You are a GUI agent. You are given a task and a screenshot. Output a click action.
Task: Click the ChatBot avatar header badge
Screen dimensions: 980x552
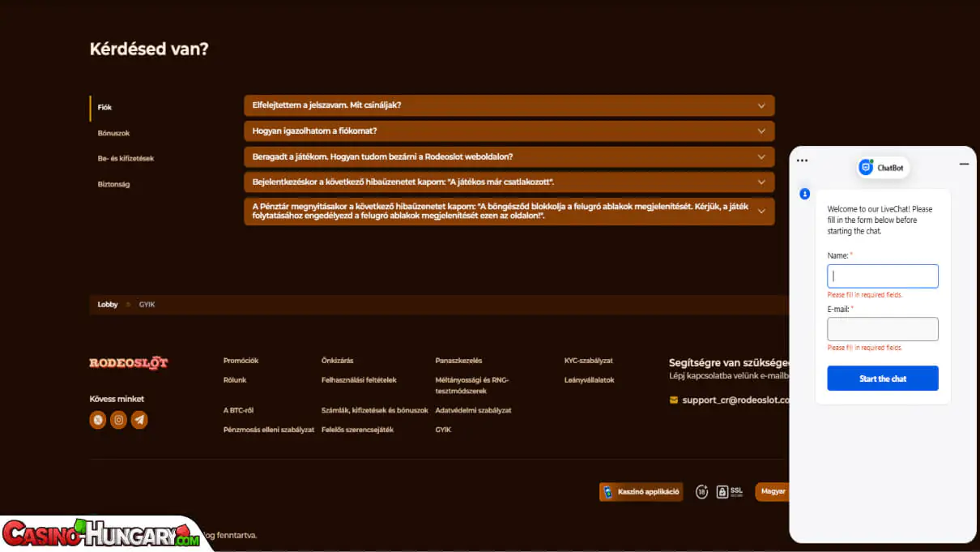tap(883, 168)
